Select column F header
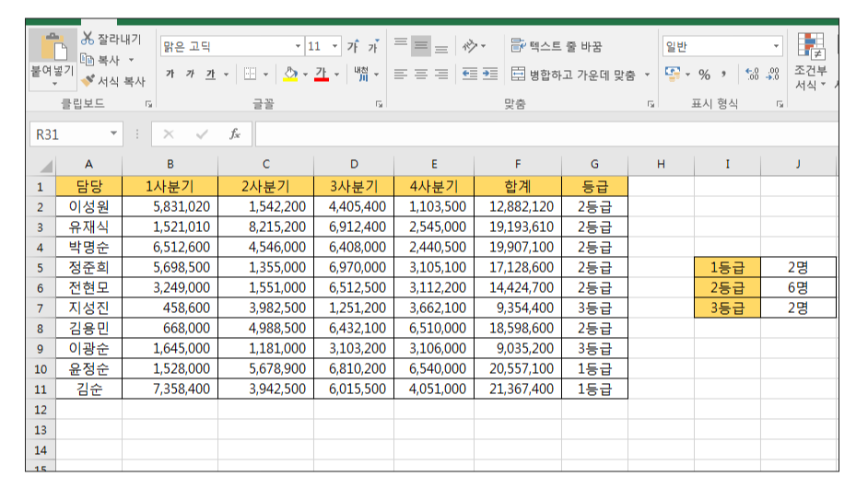The height and width of the screenshot is (488, 868). tap(518, 164)
